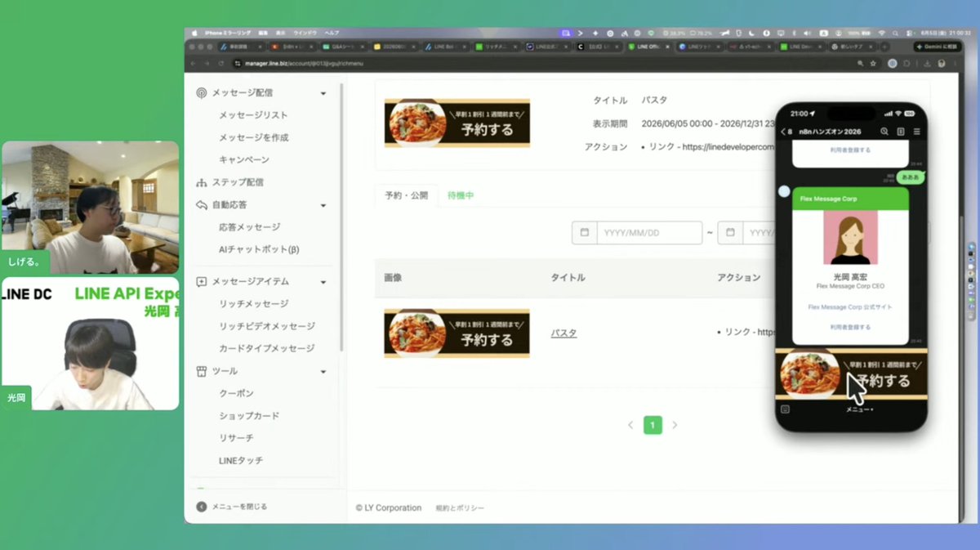
Task: Click the browser back arrow
Action: point(194,63)
